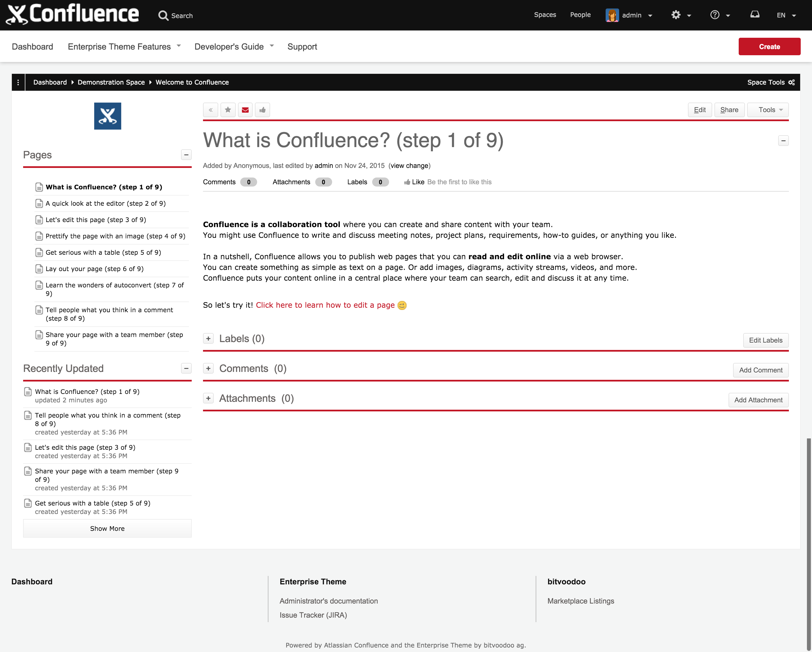Click the admin author link in byline

323,166
